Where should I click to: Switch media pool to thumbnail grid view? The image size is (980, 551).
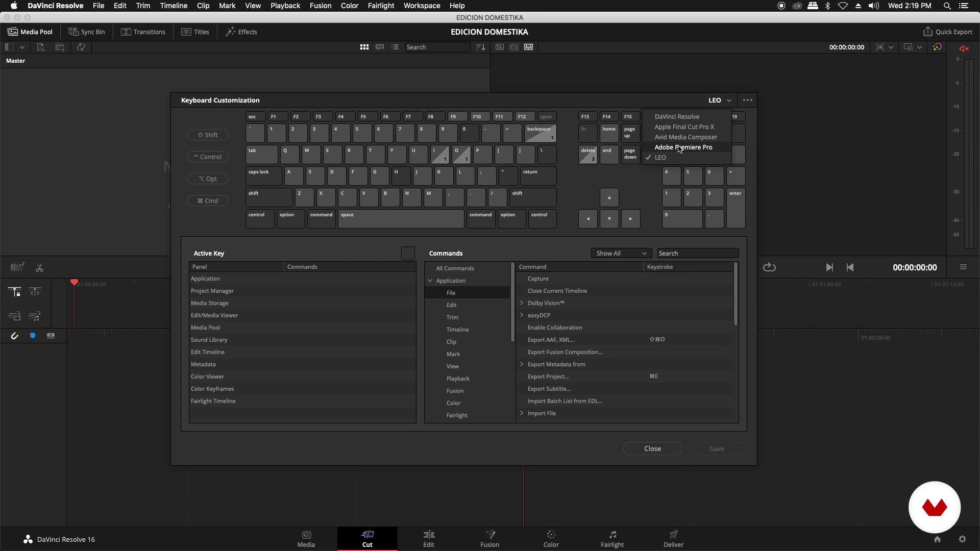(364, 47)
